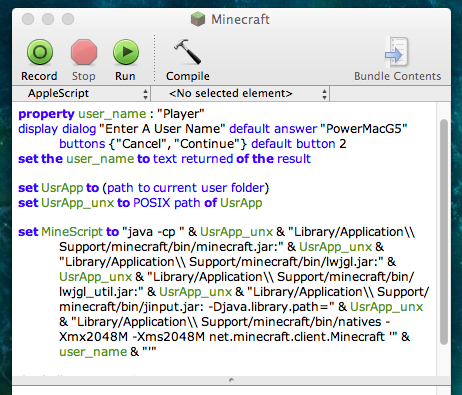The width and height of the screenshot is (462, 395).
Task: Click the MineScript variable name
Action: click(72, 232)
